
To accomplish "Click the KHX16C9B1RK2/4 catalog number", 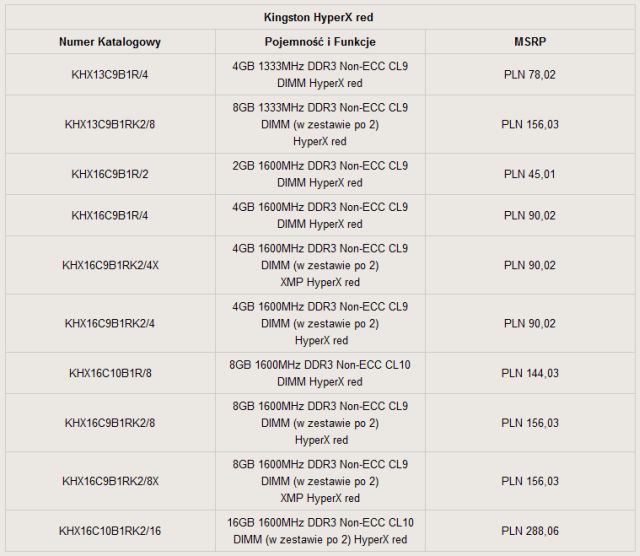I will [x=110, y=323].
